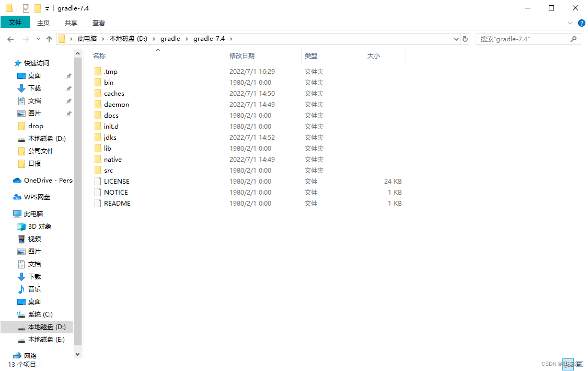This screenshot has height=371, width=588.
Task: Click inside the search box
Action: [523, 39]
